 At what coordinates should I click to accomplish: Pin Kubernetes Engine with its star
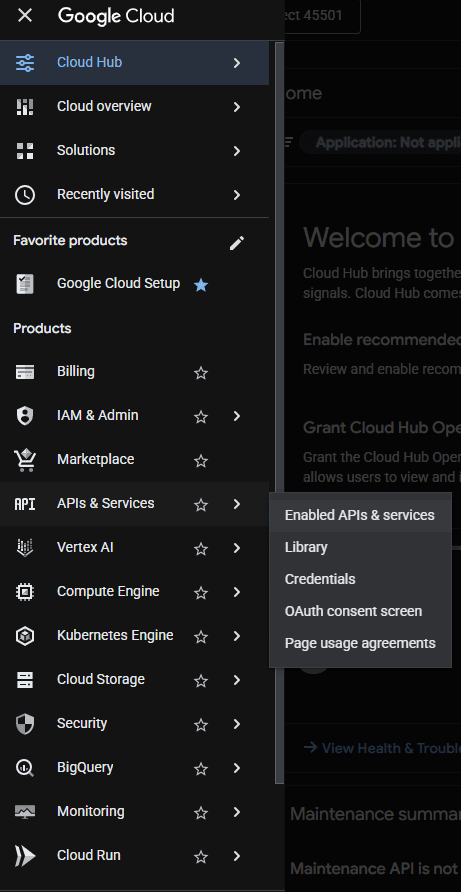(201, 637)
